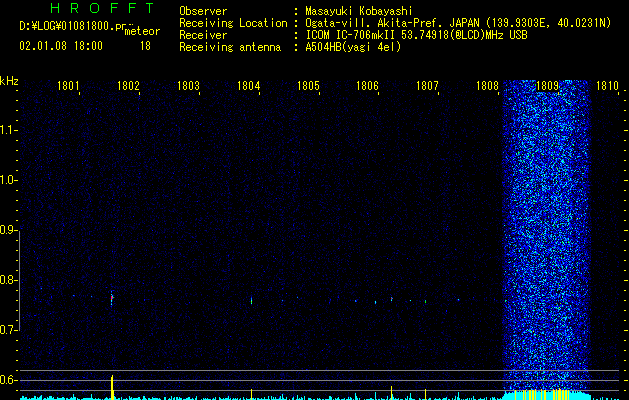Screen dimensions: 629x400
Task: Click the 1810 time axis marker
Action: pyautogui.click(x=607, y=86)
